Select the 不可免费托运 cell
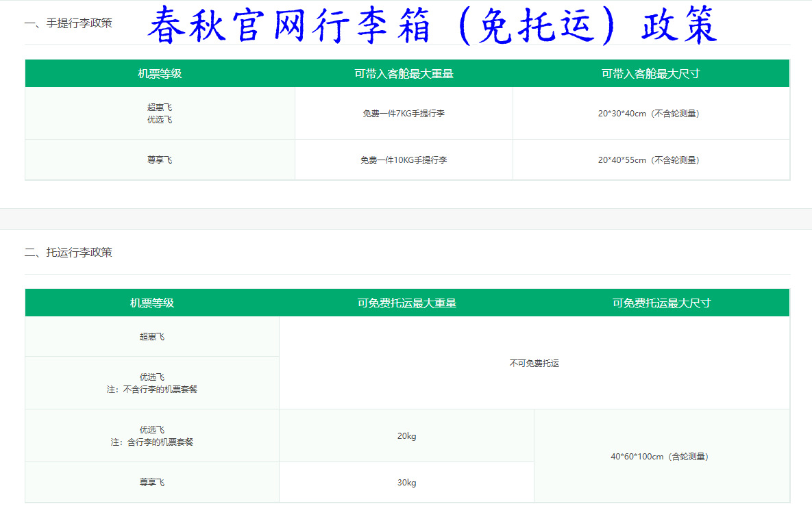This screenshot has width=812, height=506. (534, 363)
